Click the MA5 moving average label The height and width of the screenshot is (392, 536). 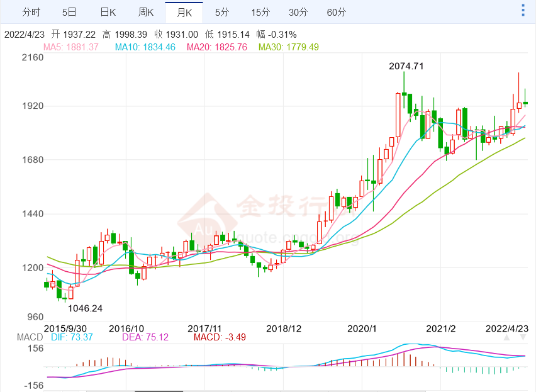coord(70,47)
